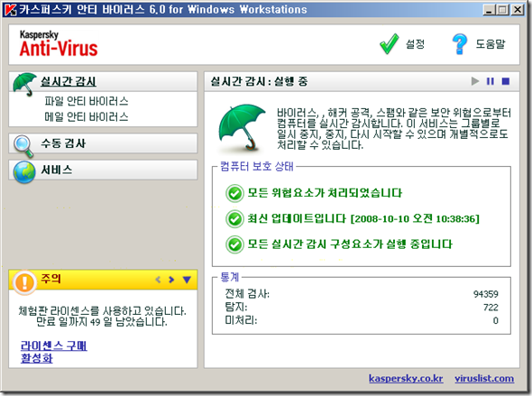
Task: Open help via blue question mark icon
Action: coord(459,44)
